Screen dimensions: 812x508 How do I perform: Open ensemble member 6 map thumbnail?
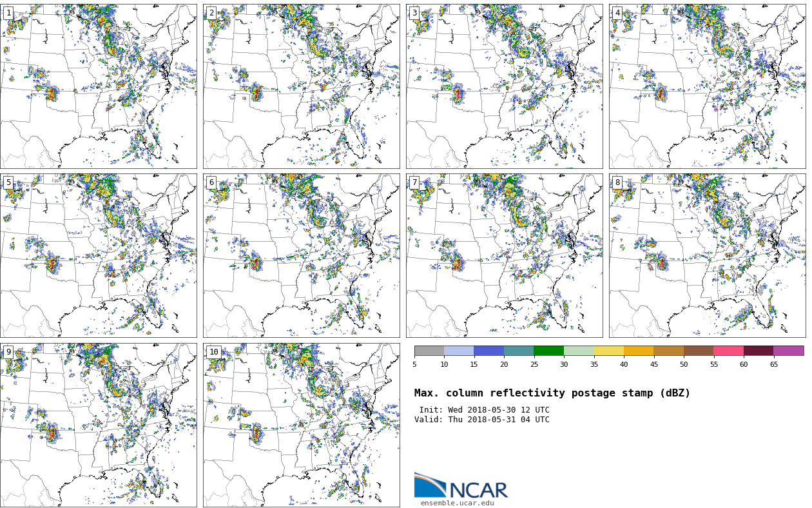301,255
